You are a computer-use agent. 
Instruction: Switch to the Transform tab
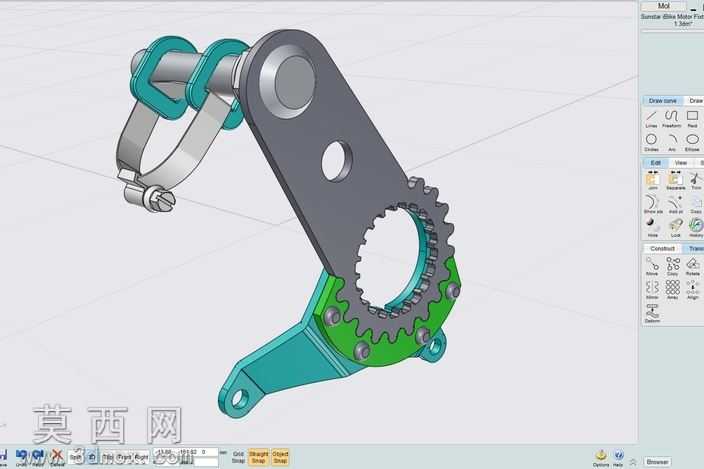[x=694, y=248]
